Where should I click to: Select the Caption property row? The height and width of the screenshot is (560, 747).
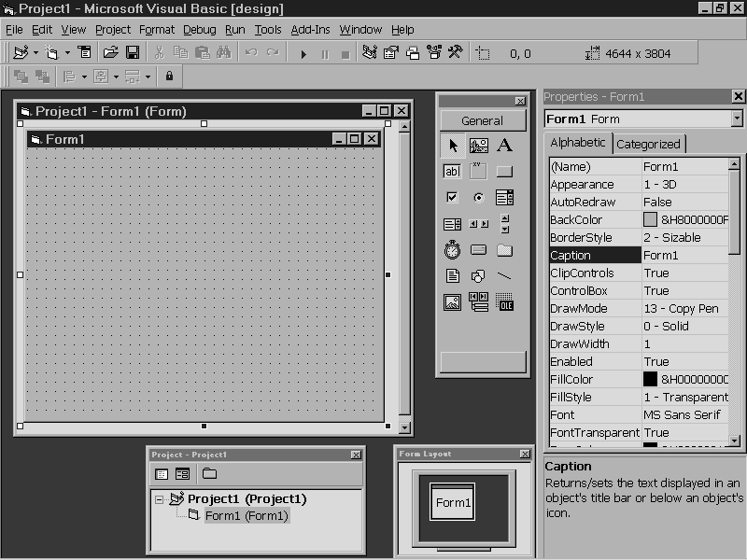coord(639,255)
